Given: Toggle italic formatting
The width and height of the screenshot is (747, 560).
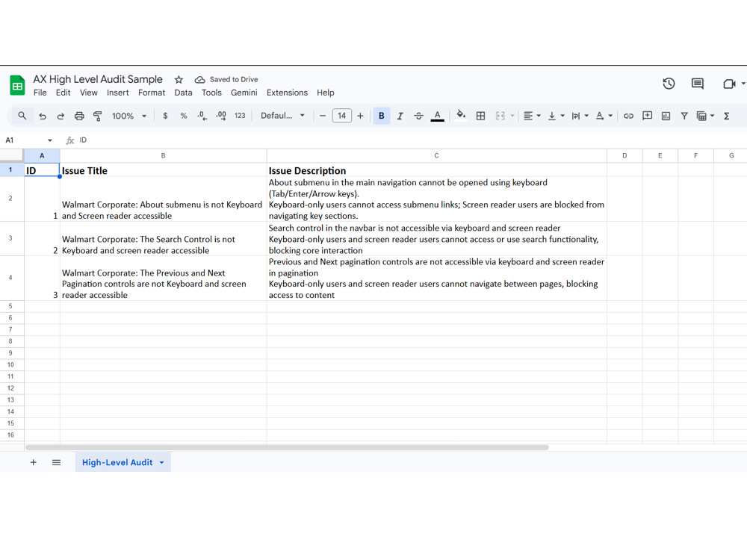Looking at the screenshot, I should 400,116.
